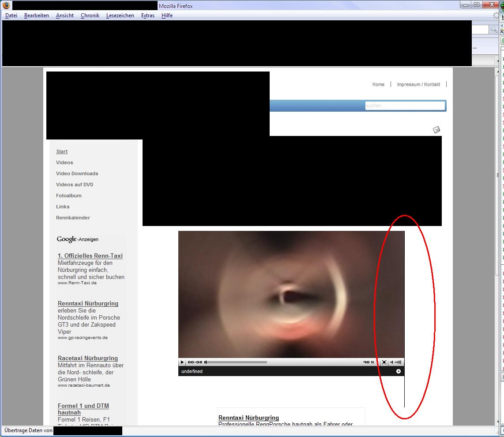
Task: Open the Fotoalbum sidebar link
Action: click(x=69, y=196)
